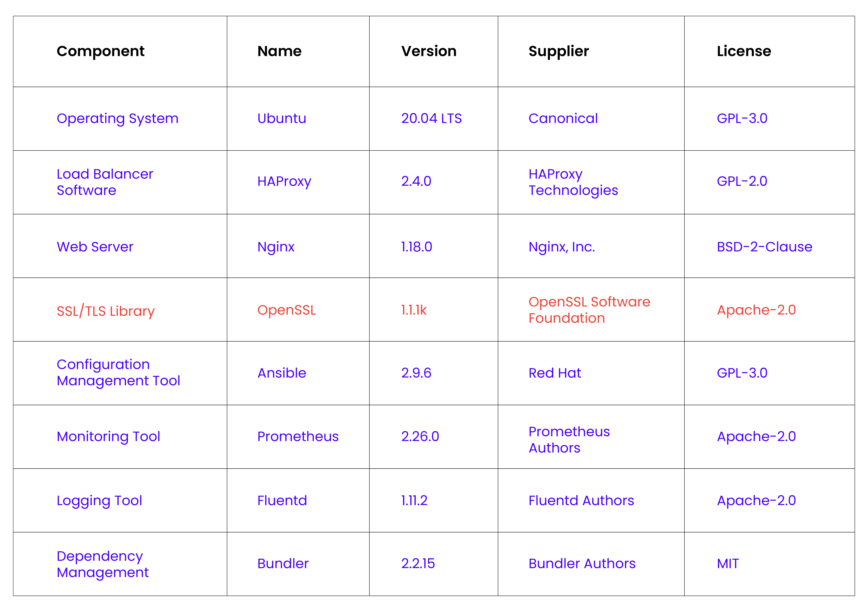Click the Version column header
This screenshot has width=868, height=609.
(429, 51)
